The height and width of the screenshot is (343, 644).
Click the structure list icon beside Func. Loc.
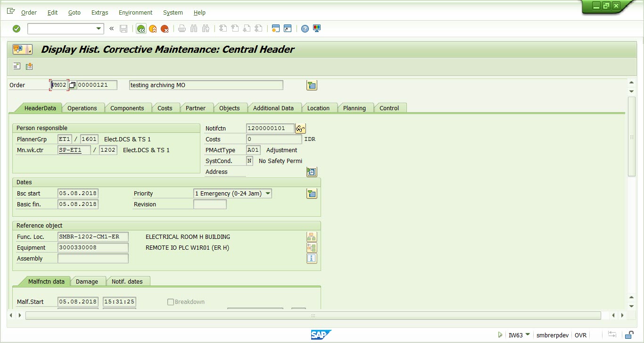tap(312, 237)
